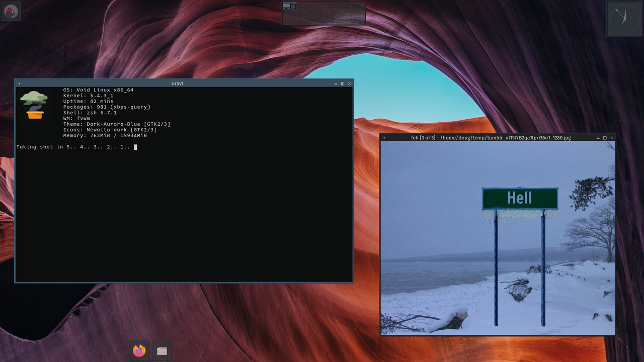This screenshot has height=362, width=644.
Task: Click the urxvt title bar text
Action: (x=177, y=83)
